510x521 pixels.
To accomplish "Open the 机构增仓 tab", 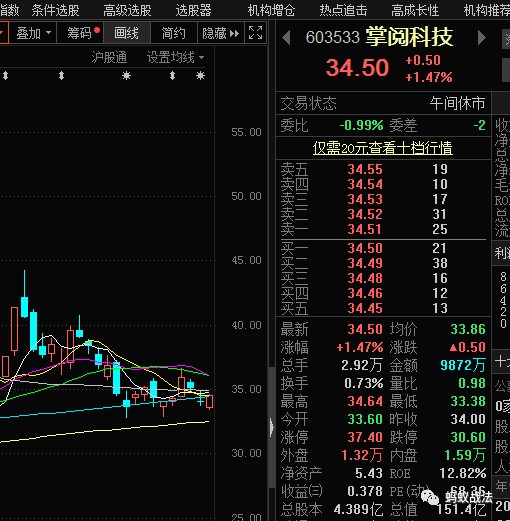I will [271, 10].
